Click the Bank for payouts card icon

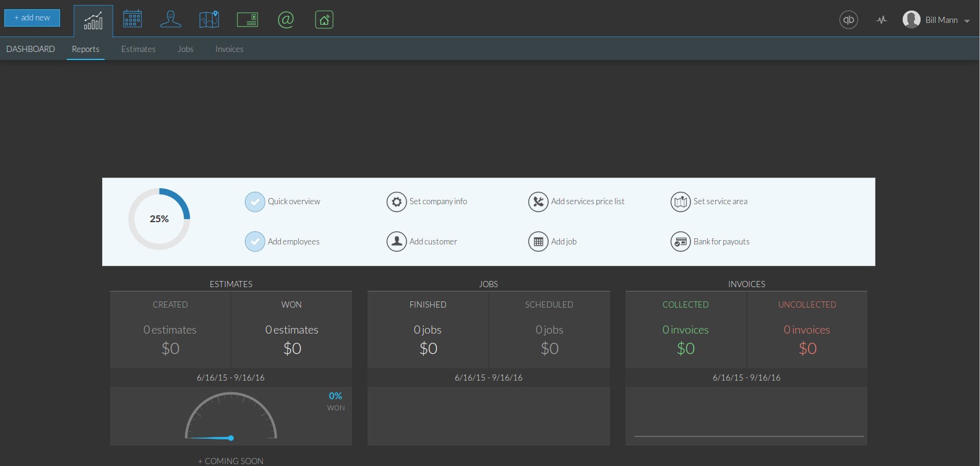pos(681,242)
